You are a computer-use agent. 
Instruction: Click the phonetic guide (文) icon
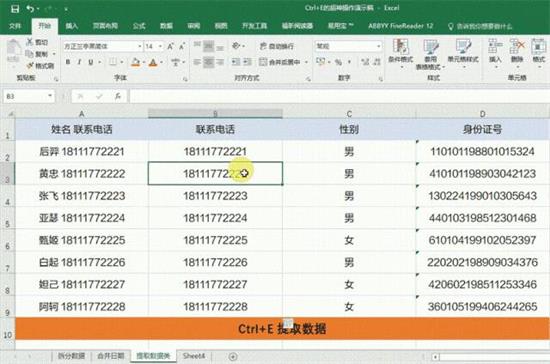(175, 62)
